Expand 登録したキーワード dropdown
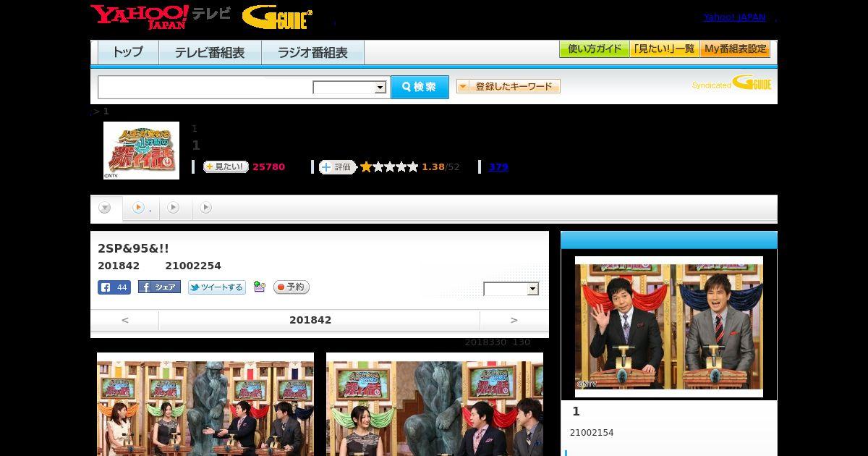Viewport: 868px width, 456px height. (509, 86)
